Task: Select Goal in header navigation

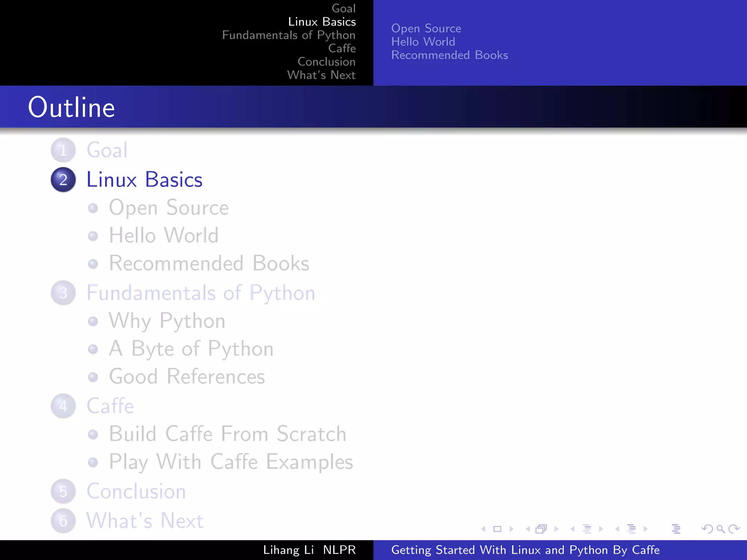Action: point(343,8)
